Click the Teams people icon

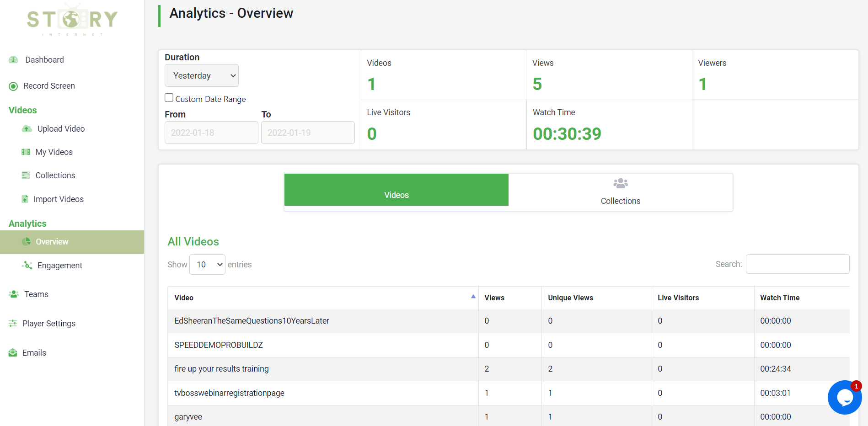13,294
